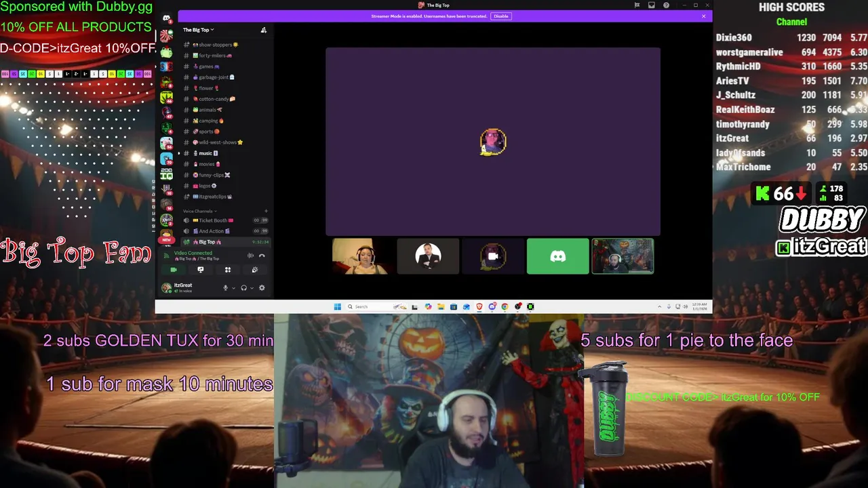Open File Explorer from the taskbar
The image size is (868, 488).
pos(441,306)
